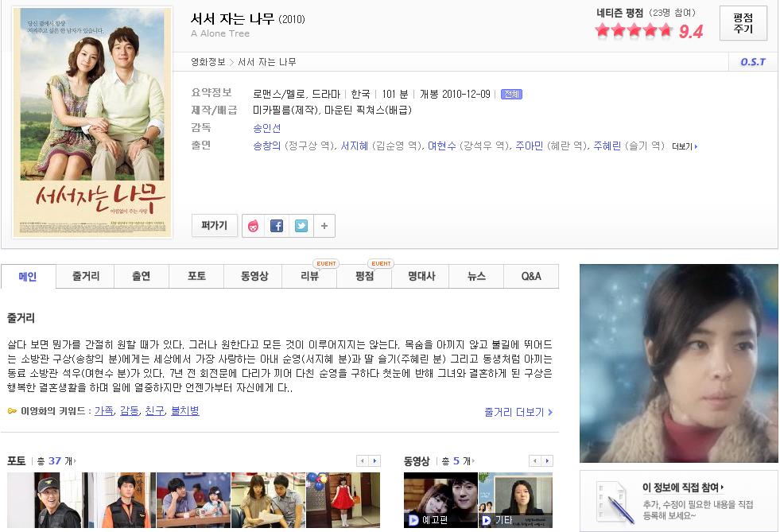Share via the Facebook icon
The image size is (780, 532).
coord(277,226)
